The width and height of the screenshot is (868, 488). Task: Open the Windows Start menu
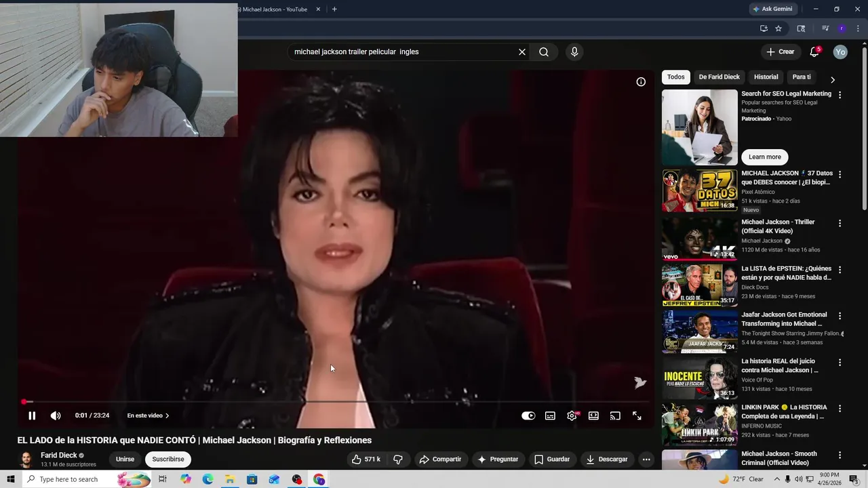pyautogui.click(x=10, y=479)
